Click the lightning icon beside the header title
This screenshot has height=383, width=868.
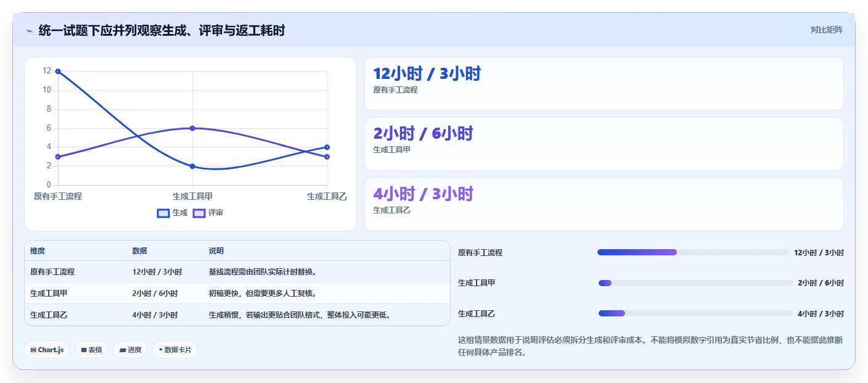click(29, 30)
